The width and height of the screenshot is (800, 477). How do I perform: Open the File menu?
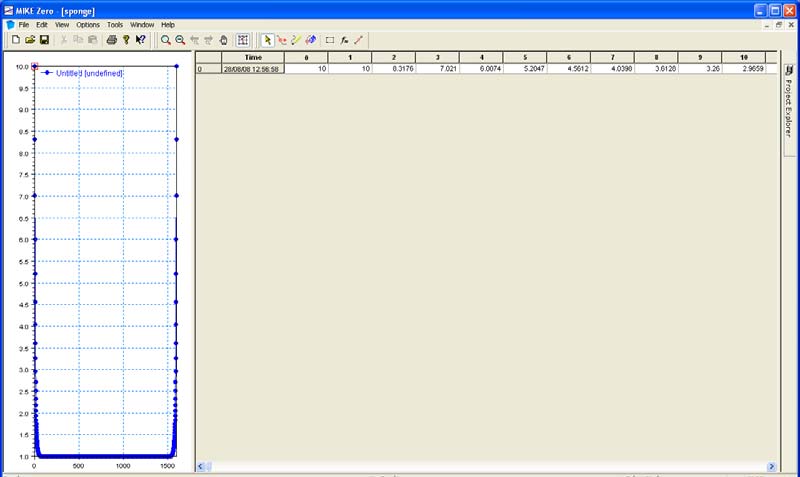point(24,24)
